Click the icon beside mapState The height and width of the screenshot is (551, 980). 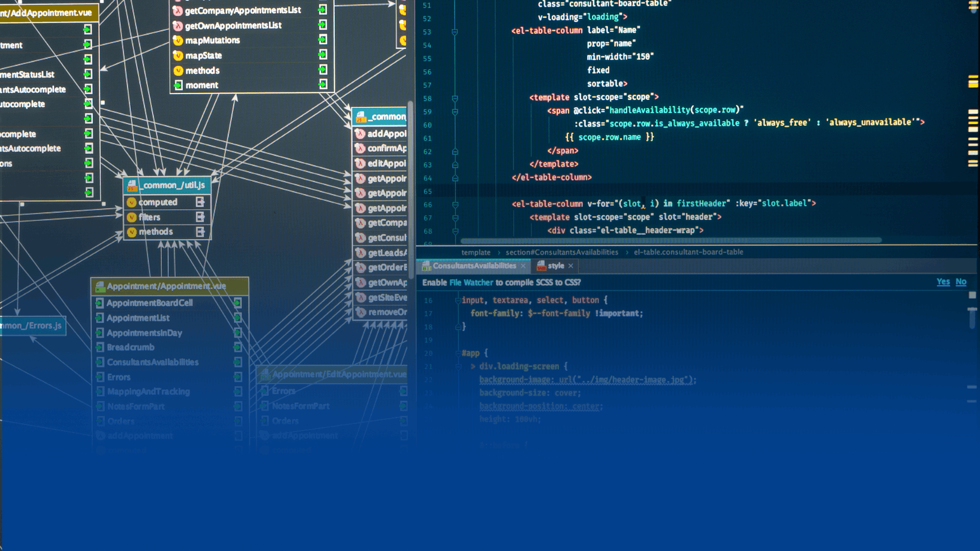(x=178, y=56)
